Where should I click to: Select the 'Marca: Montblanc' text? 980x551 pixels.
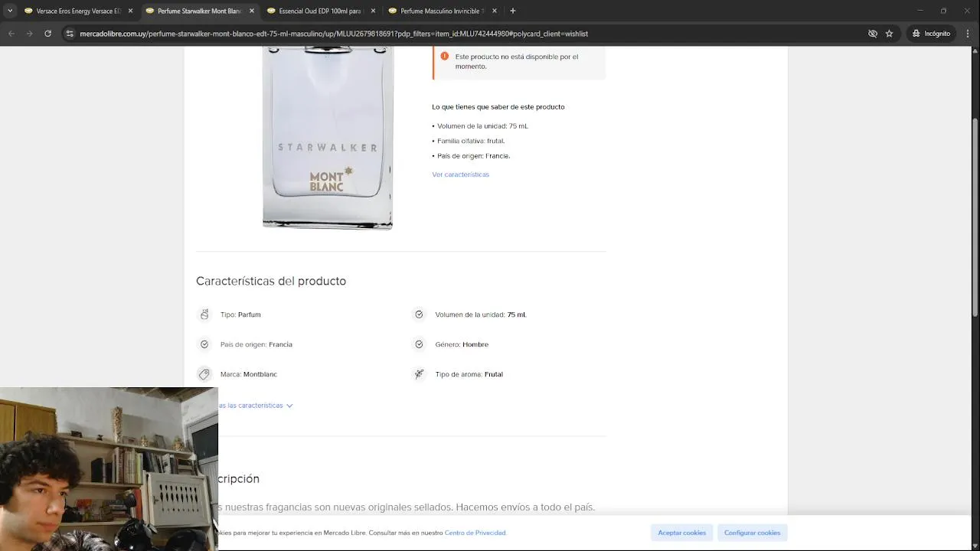pos(249,374)
